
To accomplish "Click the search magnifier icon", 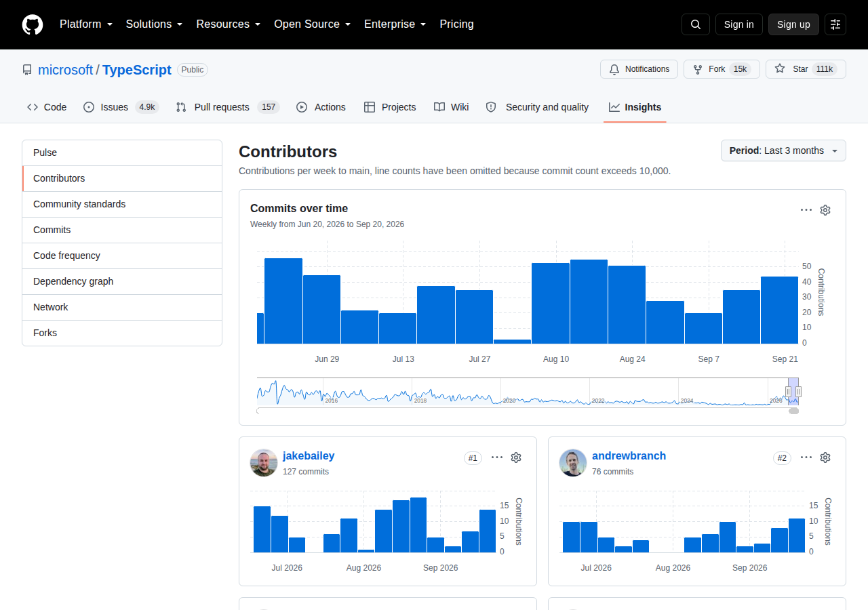I will [696, 24].
